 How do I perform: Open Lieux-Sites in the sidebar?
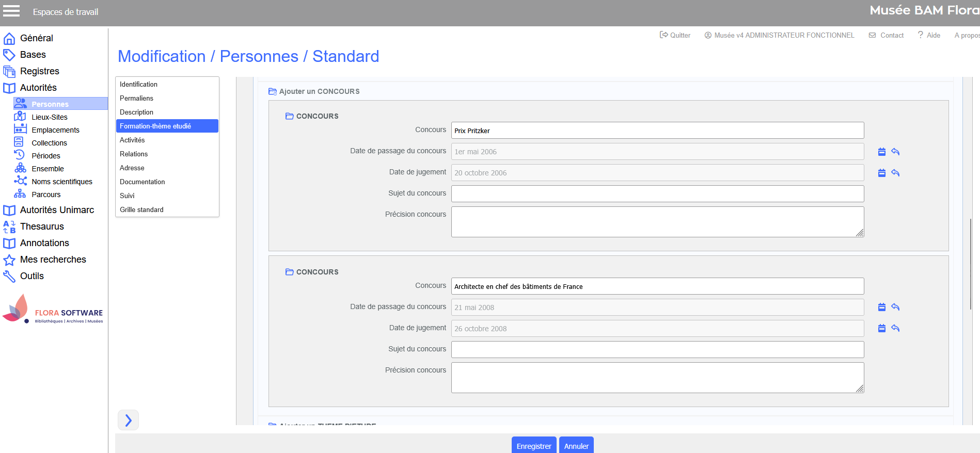49,117
